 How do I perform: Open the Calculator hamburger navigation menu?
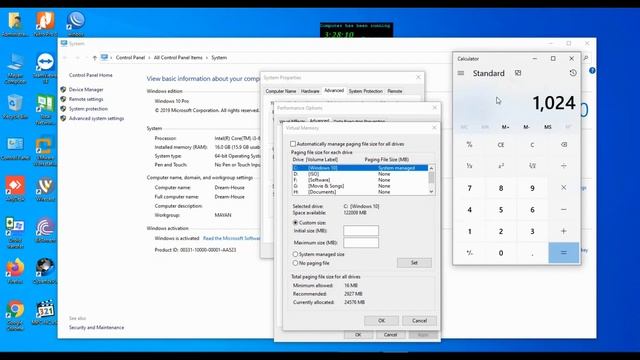[461, 73]
